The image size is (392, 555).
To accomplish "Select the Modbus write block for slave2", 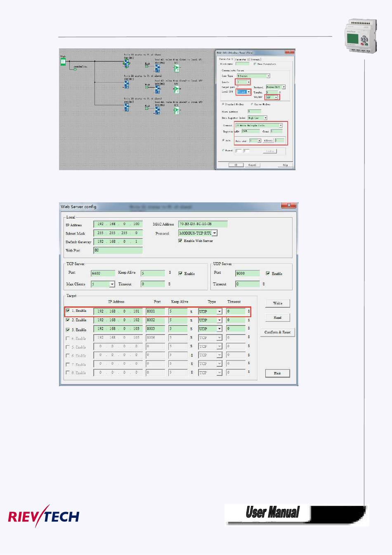I will pos(127,85).
